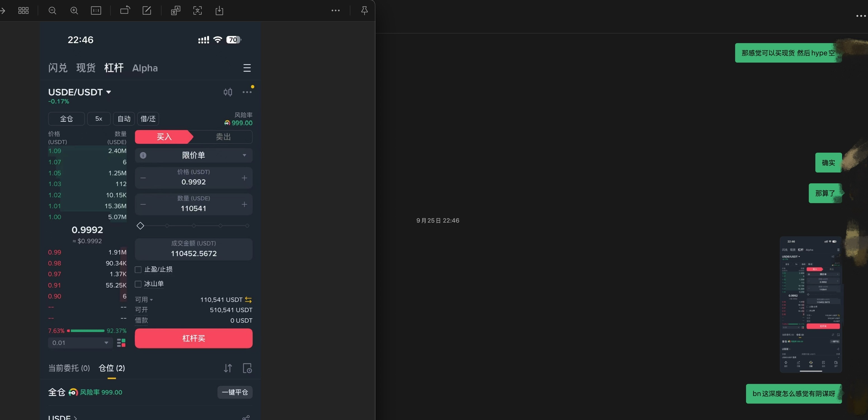The width and height of the screenshot is (868, 420).
Task: Select the 当前委托 (0) tab
Action: click(x=69, y=368)
